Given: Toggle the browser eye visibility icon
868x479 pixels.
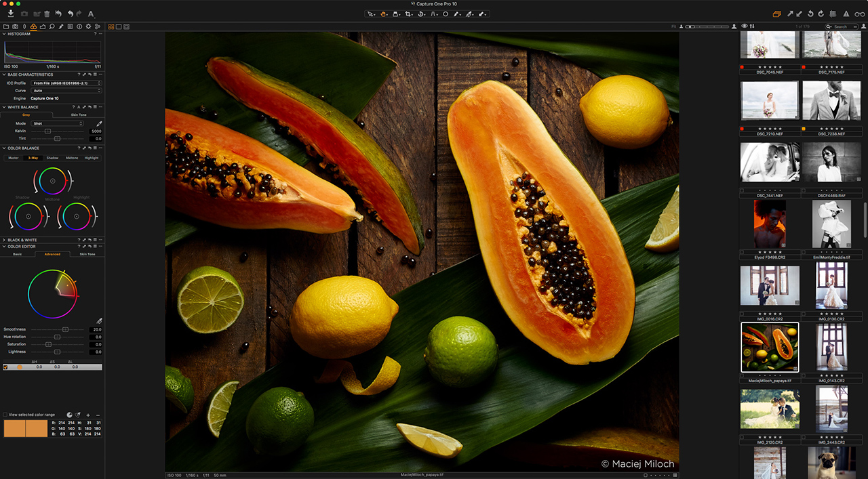Looking at the screenshot, I should pyautogui.click(x=745, y=26).
